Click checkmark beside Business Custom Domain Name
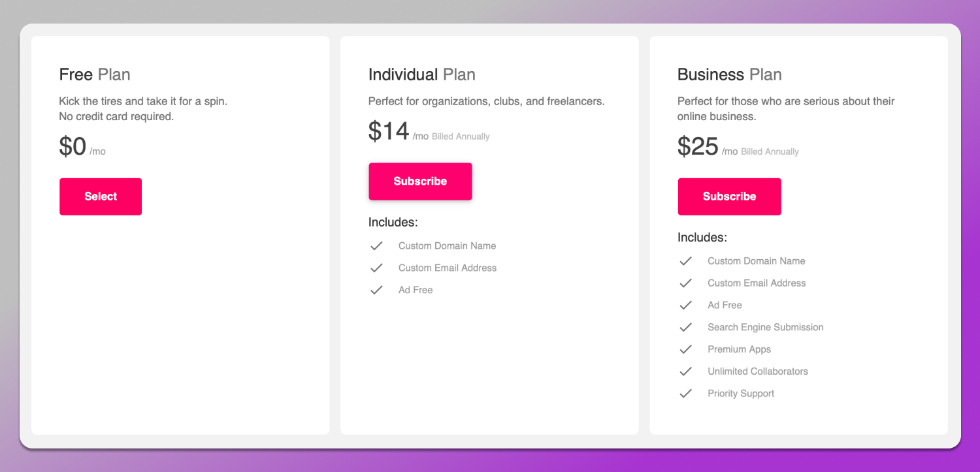The image size is (980, 472). pos(685,261)
